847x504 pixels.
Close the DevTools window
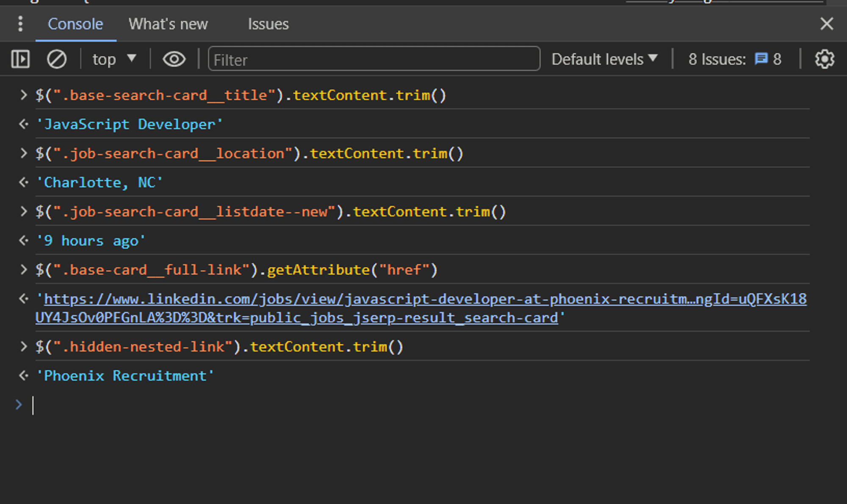[x=826, y=24]
